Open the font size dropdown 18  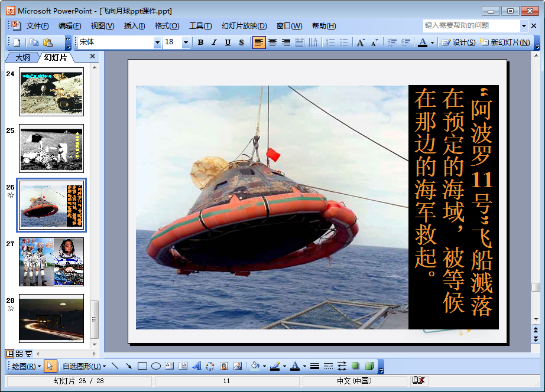[186, 43]
